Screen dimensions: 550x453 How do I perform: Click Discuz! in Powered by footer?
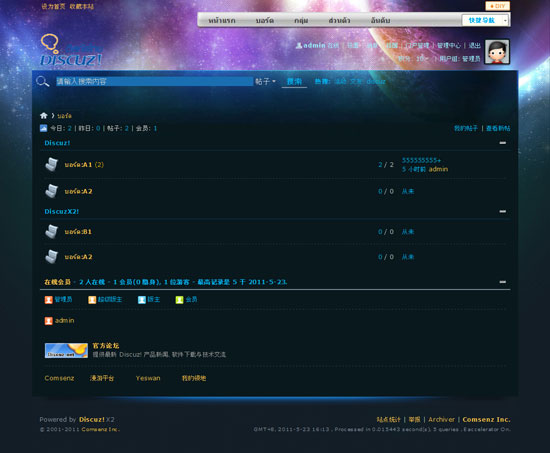pyautogui.click(x=92, y=419)
